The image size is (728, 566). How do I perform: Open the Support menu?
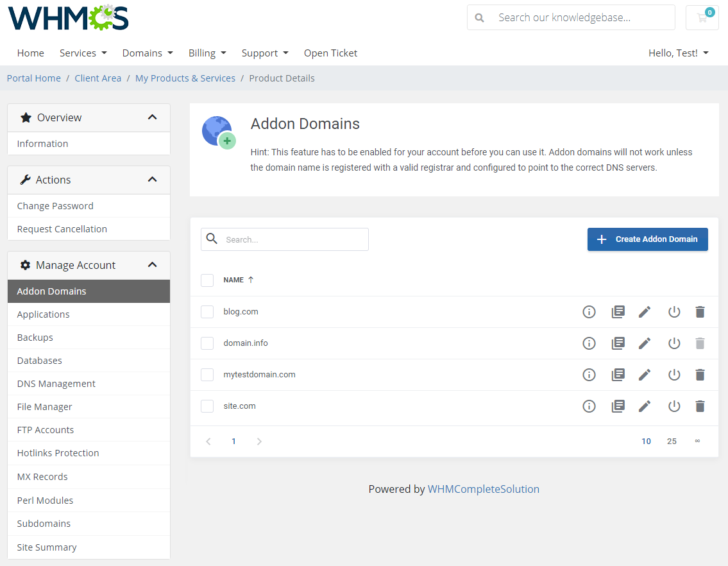tap(265, 53)
